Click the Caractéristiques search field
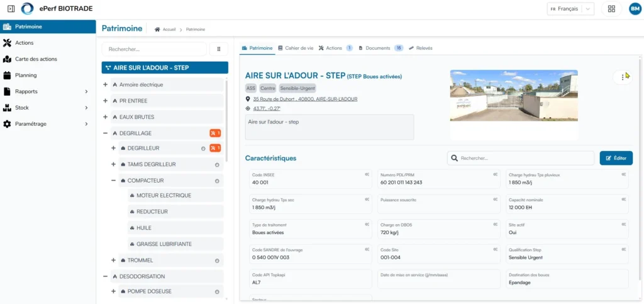 [x=520, y=158]
